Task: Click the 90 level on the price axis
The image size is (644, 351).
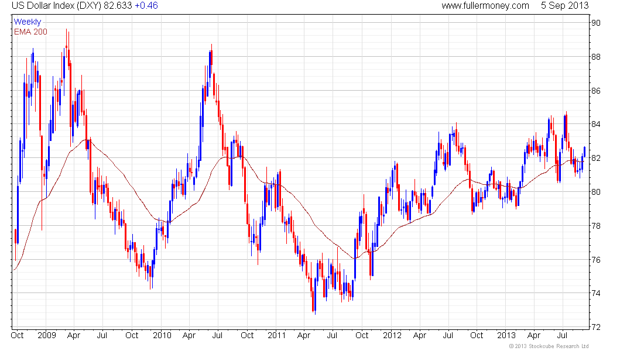Action: point(596,23)
